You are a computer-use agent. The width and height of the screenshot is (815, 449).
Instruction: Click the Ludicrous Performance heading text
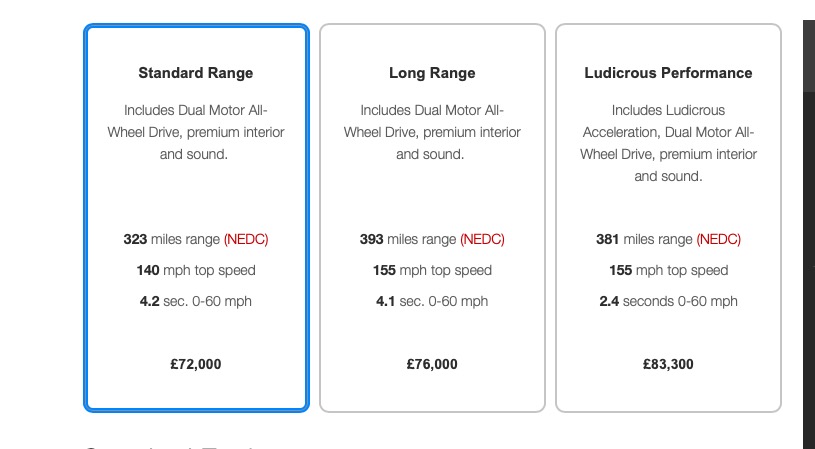click(x=668, y=73)
